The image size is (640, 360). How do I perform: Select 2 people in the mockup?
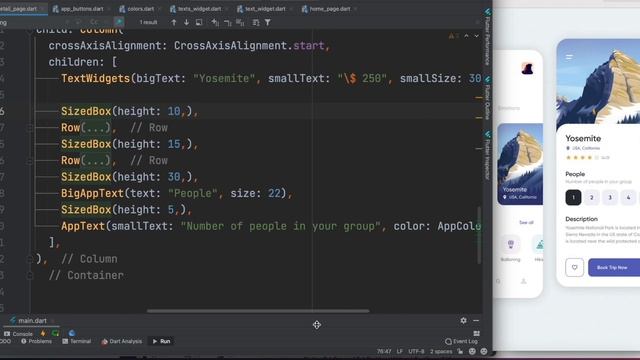(x=591, y=198)
